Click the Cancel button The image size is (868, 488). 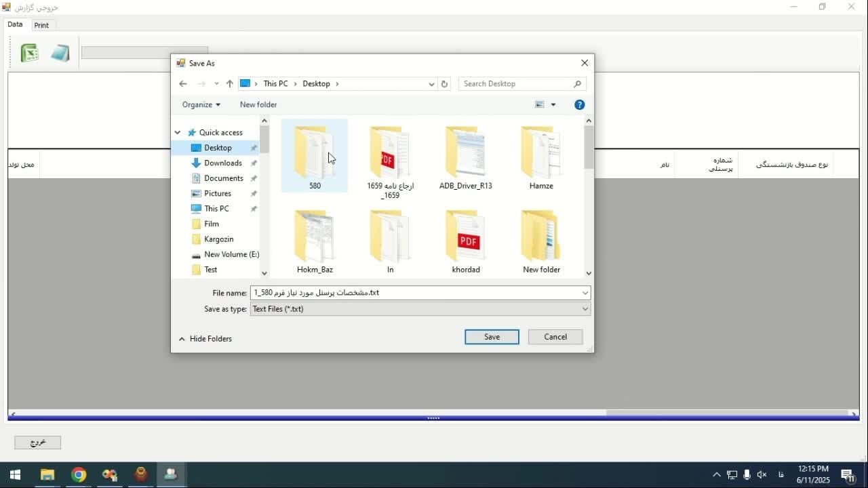tap(555, 337)
